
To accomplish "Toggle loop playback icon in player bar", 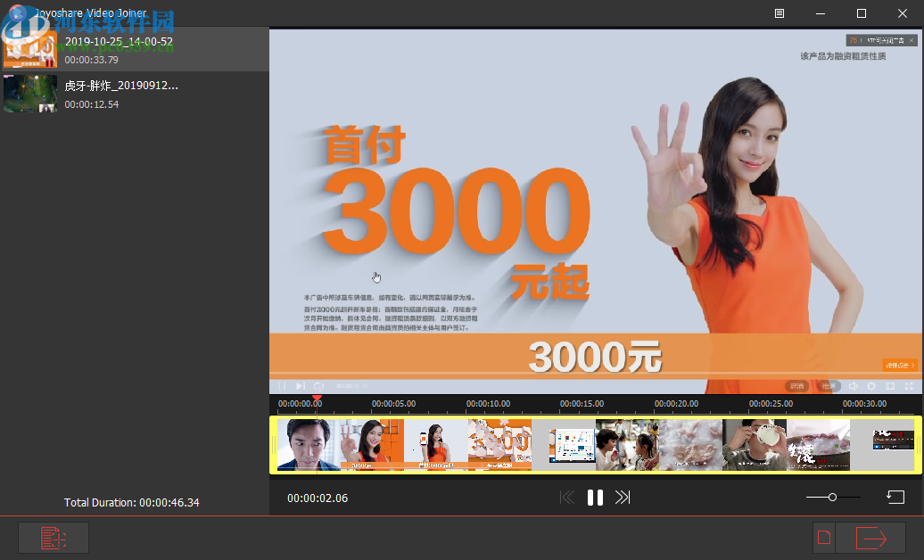I will [319, 386].
